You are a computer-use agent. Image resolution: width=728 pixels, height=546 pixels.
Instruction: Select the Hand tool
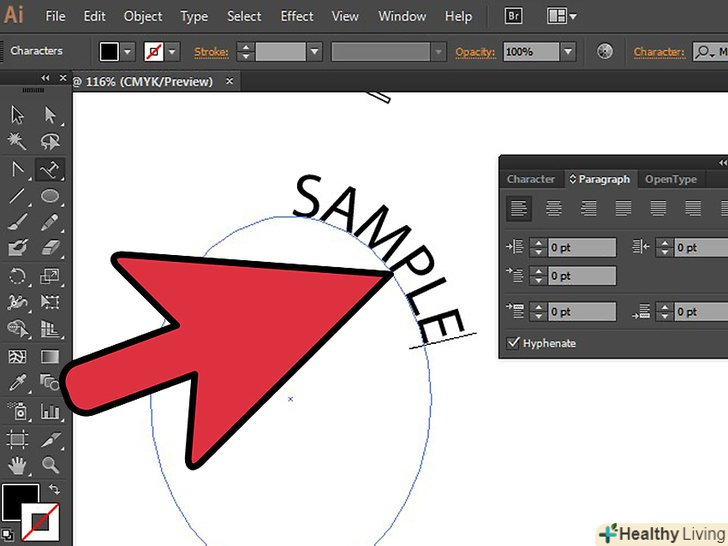pyautogui.click(x=17, y=465)
